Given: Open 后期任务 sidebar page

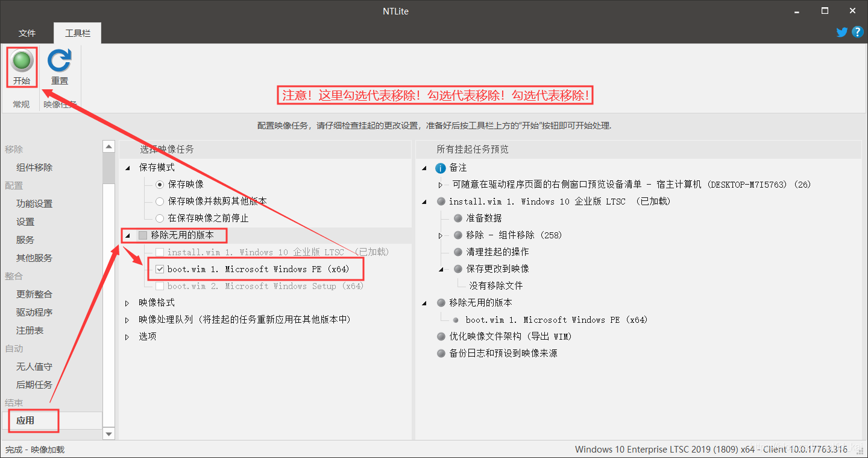Looking at the screenshot, I should pyautogui.click(x=34, y=385).
